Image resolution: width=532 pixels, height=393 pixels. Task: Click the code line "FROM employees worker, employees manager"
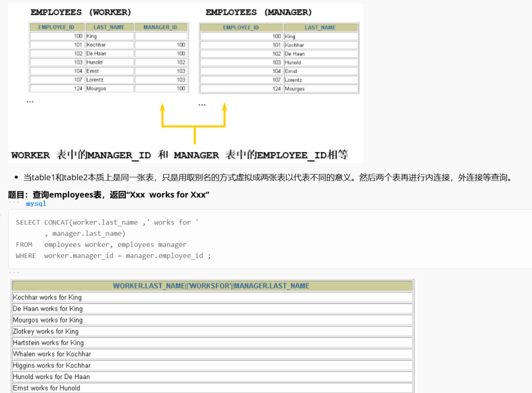(x=101, y=245)
